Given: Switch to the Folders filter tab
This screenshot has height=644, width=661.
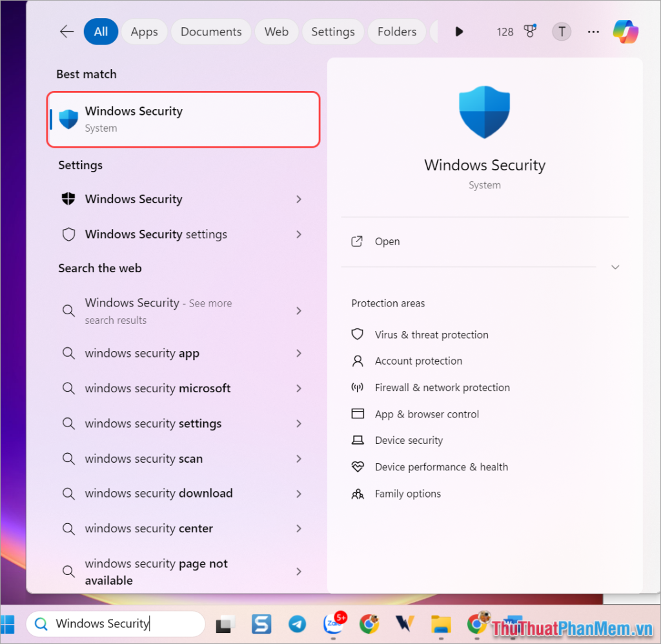Looking at the screenshot, I should tap(397, 32).
